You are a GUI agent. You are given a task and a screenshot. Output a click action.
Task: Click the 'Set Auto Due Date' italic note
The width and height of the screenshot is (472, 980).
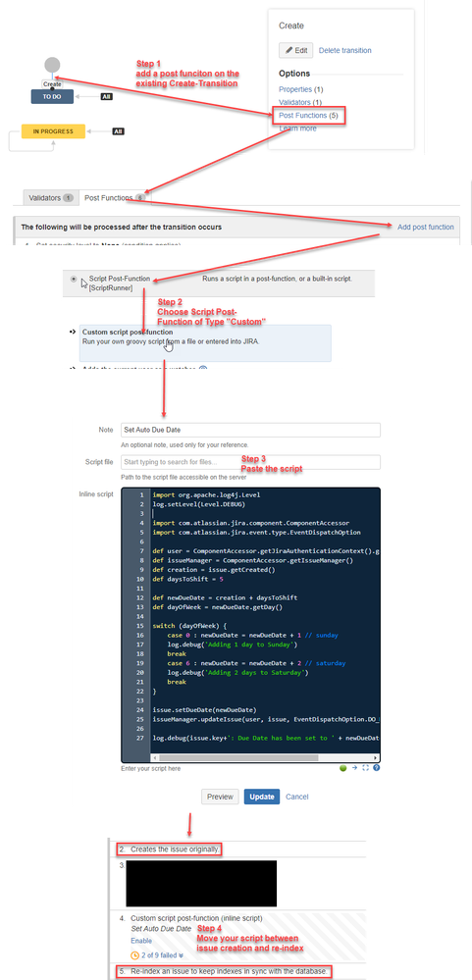[161, 929]
